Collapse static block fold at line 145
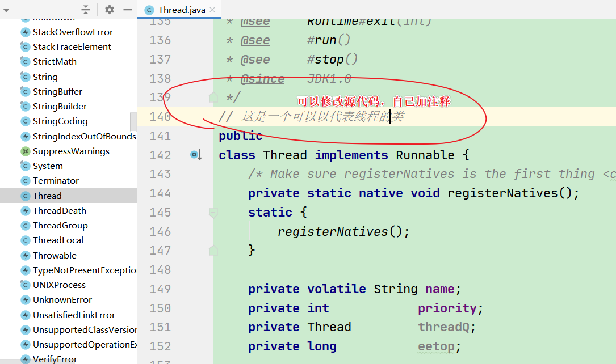The width and height of the screenshot is (616, 364). coord(213,213)
